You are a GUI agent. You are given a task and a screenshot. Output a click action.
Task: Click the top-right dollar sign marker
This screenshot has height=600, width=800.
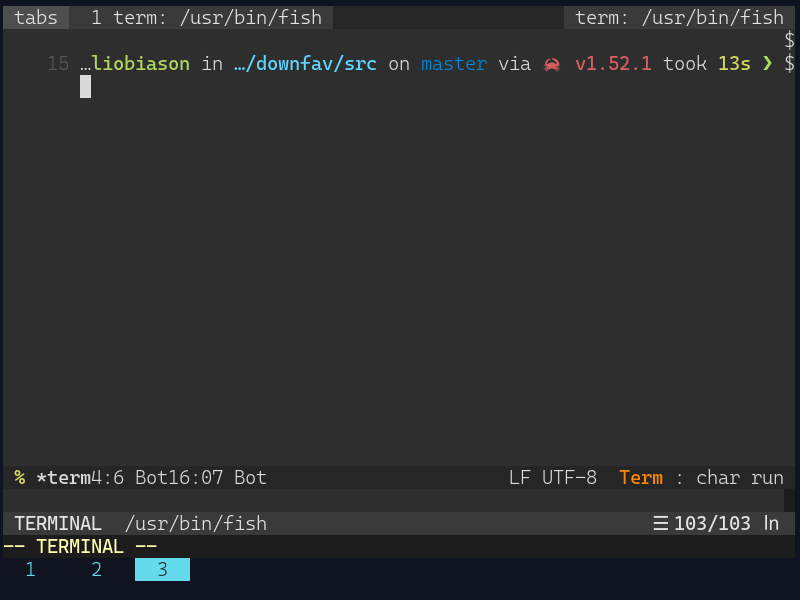789,40
